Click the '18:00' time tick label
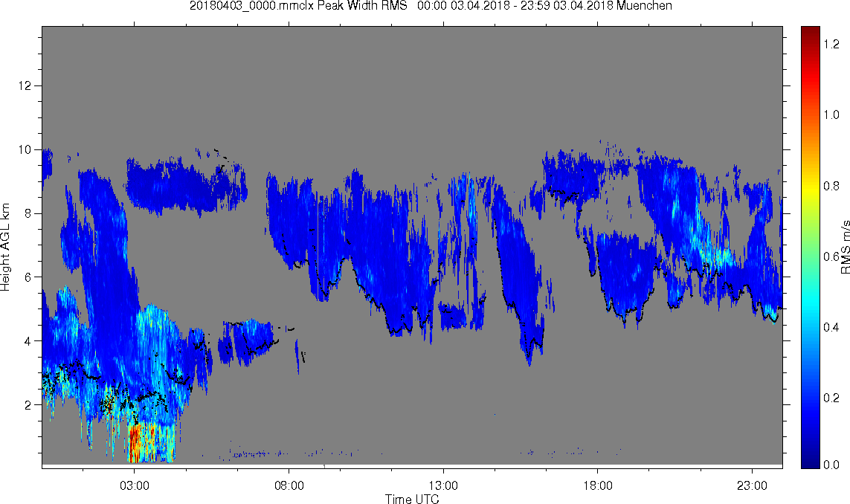The height and width of the screenshot is (504, 850). pos(598,485)
